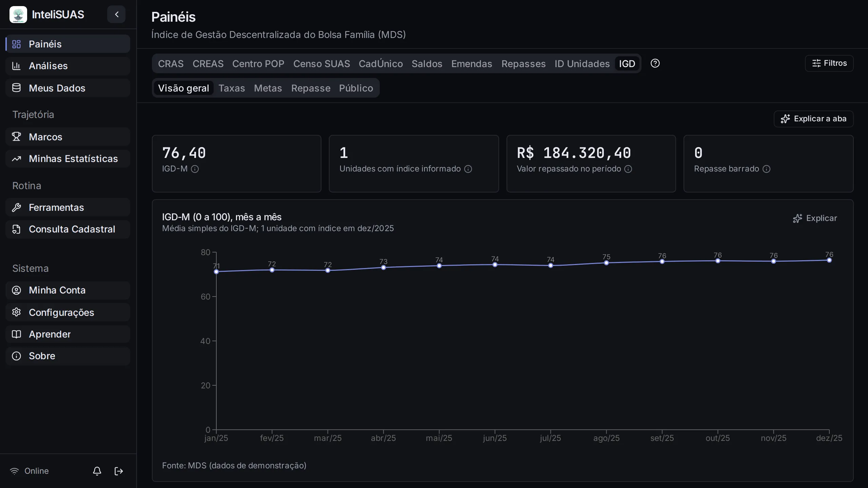Open Ferramentas wrench item
This screenshot has height=488, width=868.
(x=68, y=207)
